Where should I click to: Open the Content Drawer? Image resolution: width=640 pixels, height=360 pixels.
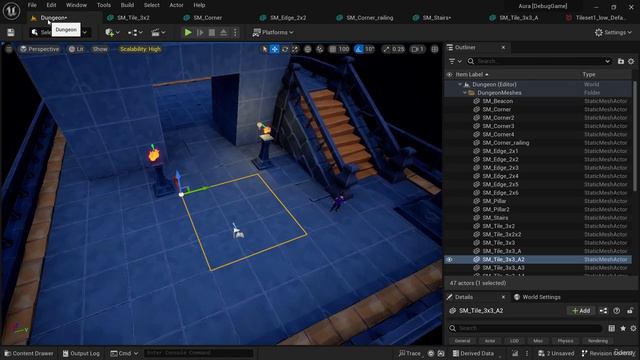[x=29, y=353]
